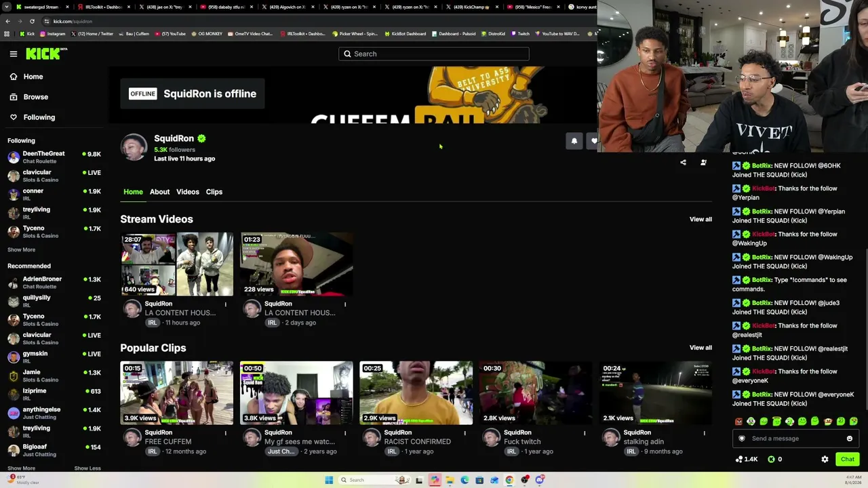Switch to the About tab
Image resolution: width=868 pixels, height=488 pixels.
(x=159, y=192)
